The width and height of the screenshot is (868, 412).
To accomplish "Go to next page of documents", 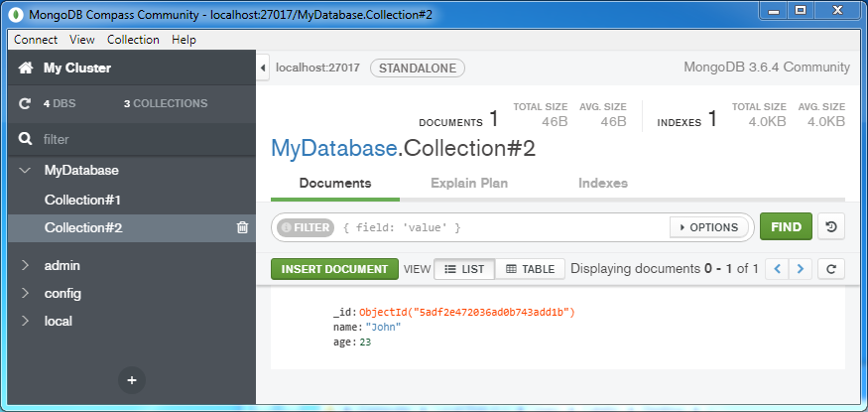I will coord(800,269).
